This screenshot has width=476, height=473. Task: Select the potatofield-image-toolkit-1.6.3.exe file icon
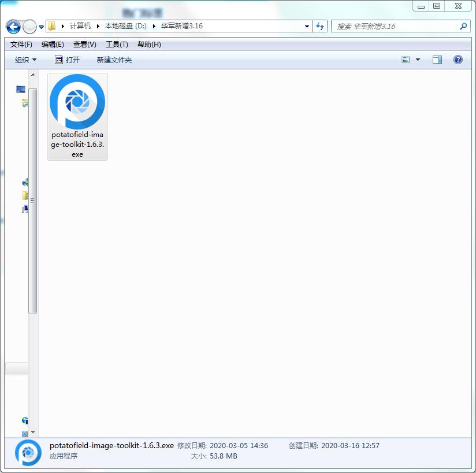pyautogui.click(x=77, y=102)
